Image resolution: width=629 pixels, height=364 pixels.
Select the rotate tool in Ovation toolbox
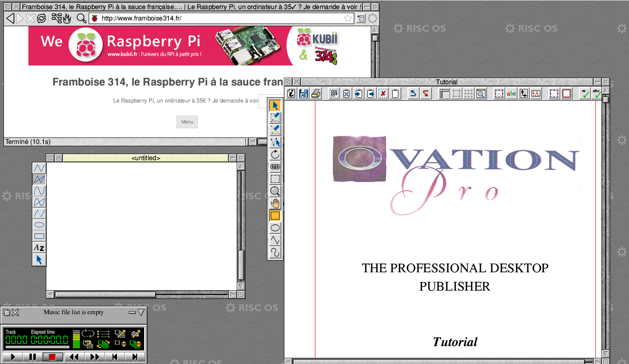pyautogui.click(x=275, y=155)
